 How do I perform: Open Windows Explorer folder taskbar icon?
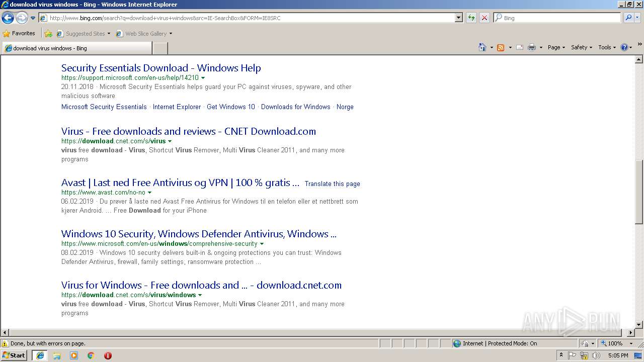click(57, 355)
